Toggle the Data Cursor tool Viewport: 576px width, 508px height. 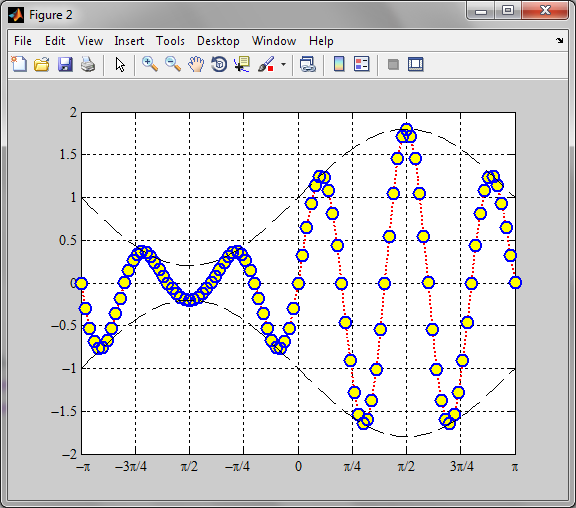(x=242, y=64)
